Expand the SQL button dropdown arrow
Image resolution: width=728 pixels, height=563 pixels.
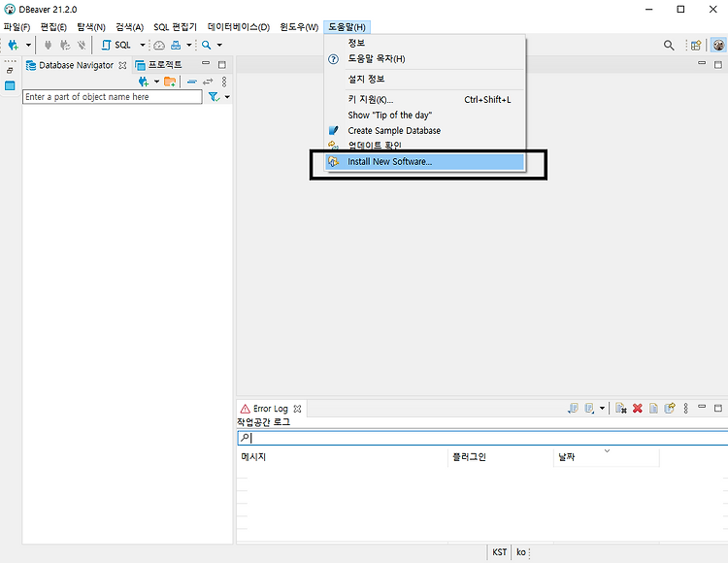(x=143, y=45)
